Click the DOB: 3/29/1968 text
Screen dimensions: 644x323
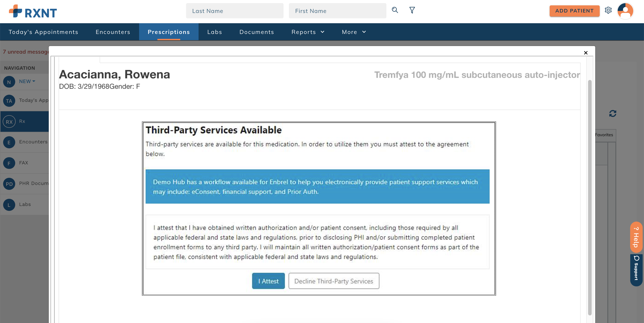click(84, 86)
